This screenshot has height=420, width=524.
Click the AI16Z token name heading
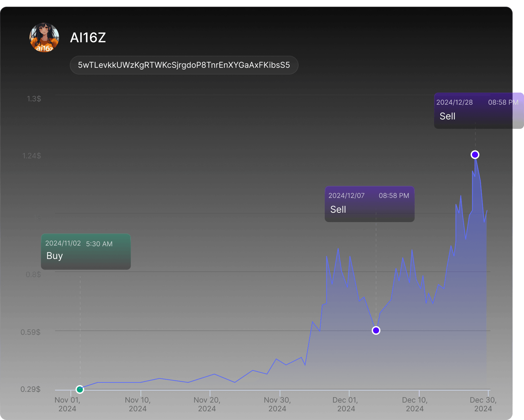[88, 38]
